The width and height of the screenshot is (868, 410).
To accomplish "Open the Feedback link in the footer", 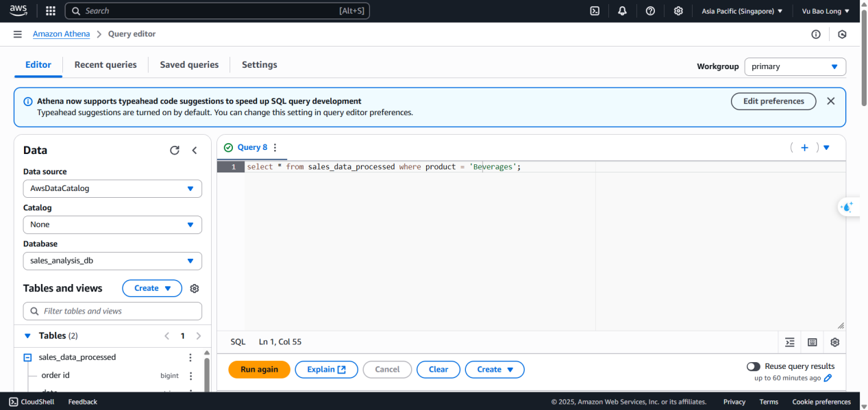I will click(x=82, y=402).
